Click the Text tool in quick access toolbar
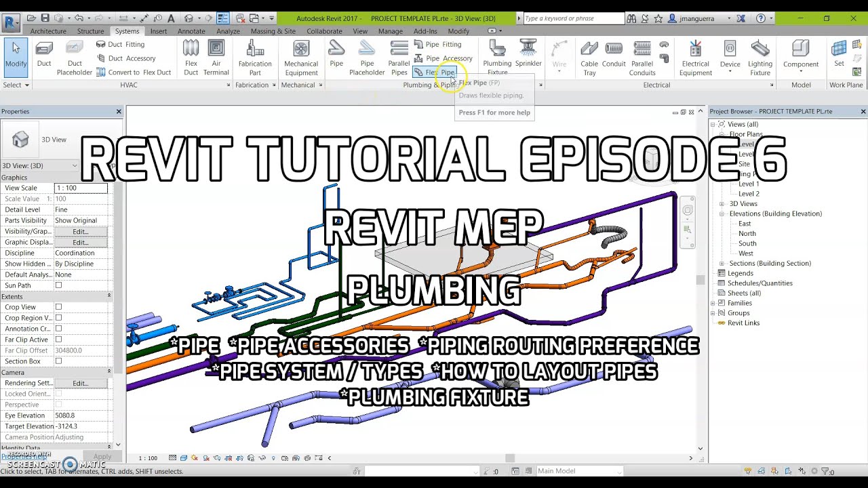 [171, 18]
